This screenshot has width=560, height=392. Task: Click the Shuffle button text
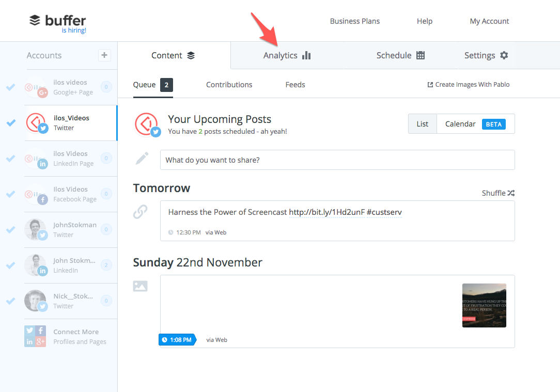(x=493, y=193)
